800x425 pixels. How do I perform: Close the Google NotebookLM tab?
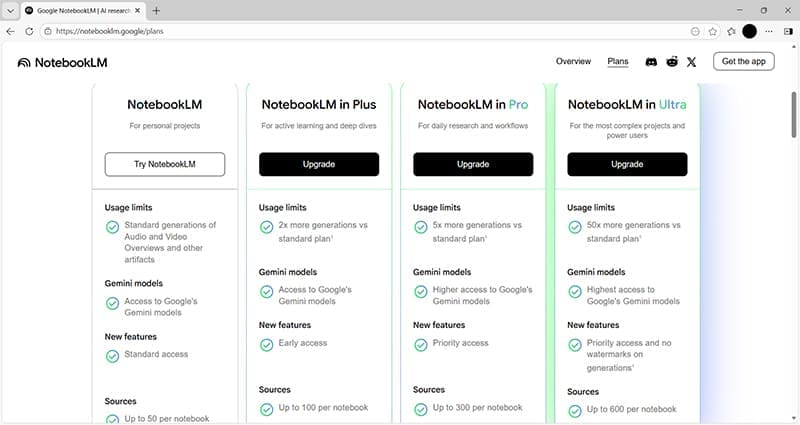(137, 10)
